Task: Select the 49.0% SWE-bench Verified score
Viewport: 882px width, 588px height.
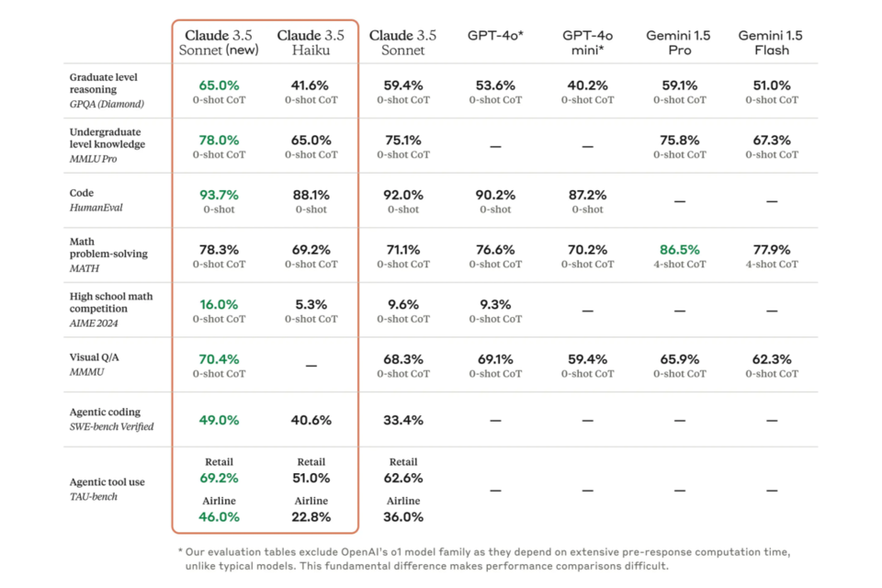Action: [219, 420]
